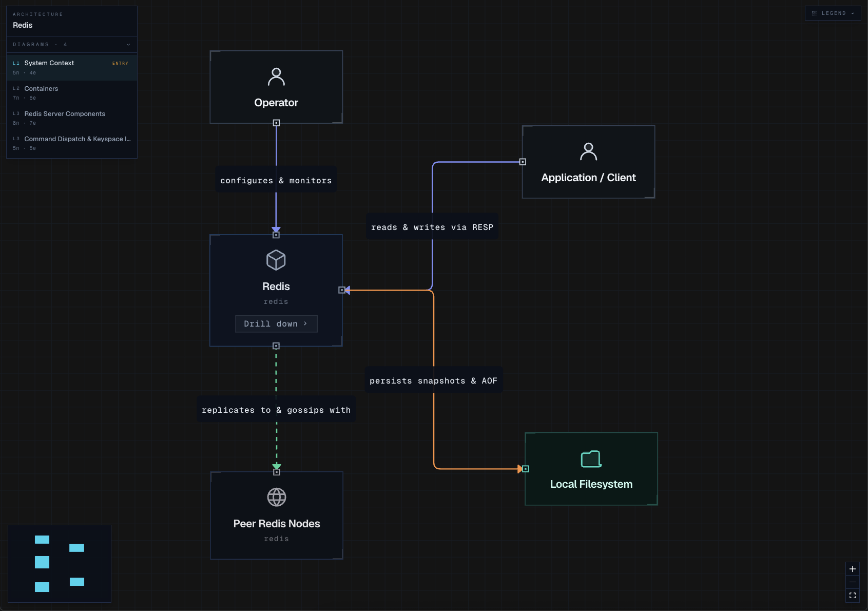Open the Redis Server Components diagram

click(71, 118)
